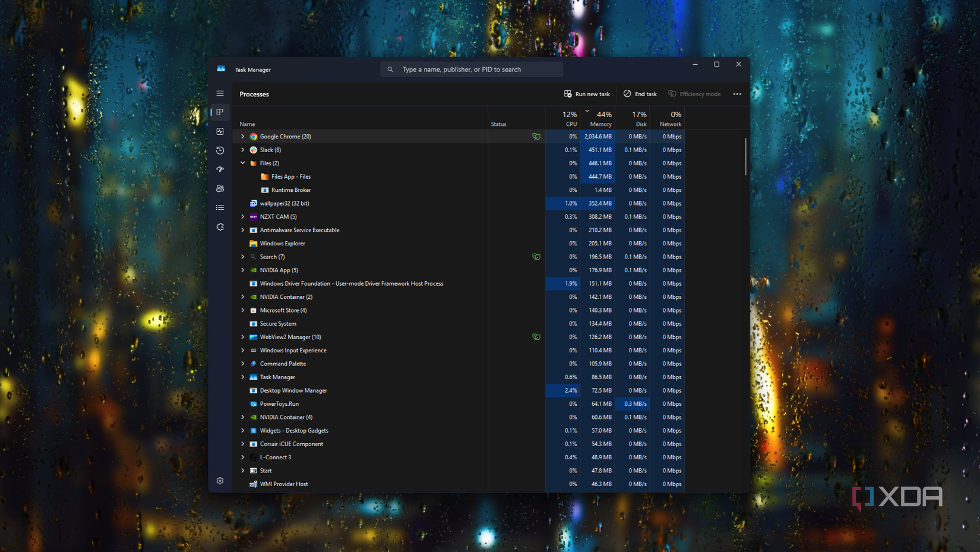
Task: Click the Windows Explorer process icon
Action: click(254, 244)
